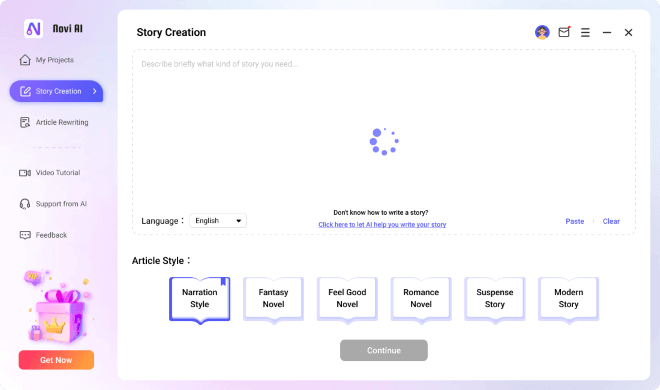
Task: Open the user profile avatar
Action: coord(542,32)
